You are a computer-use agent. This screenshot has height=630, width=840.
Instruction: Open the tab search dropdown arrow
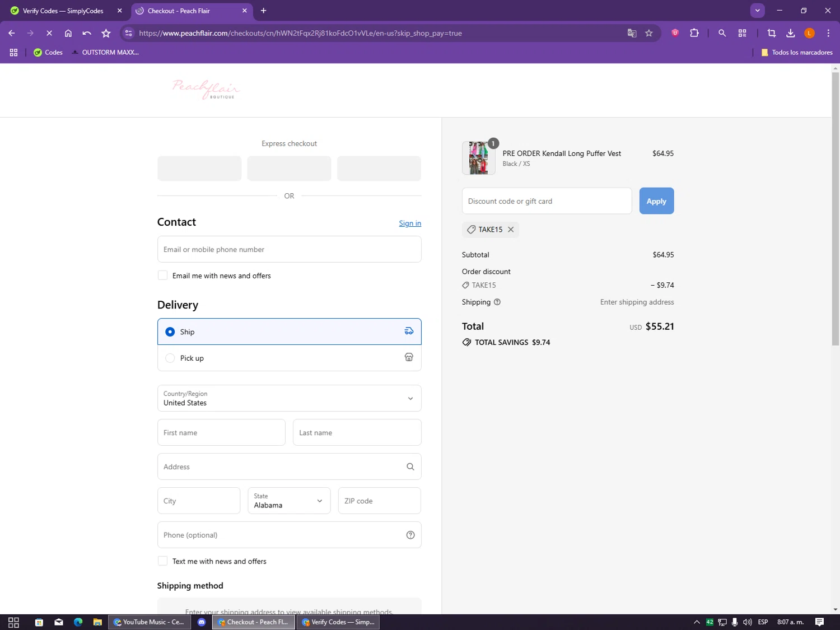[x=757, y=11]
